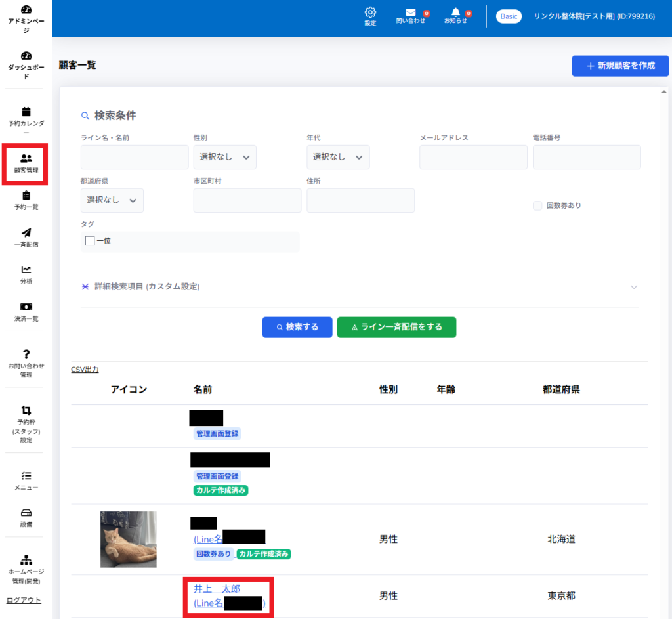This screenshot has width=672, height=619.
Task: Open the 年代 dropdown
Action: (338, 158)
